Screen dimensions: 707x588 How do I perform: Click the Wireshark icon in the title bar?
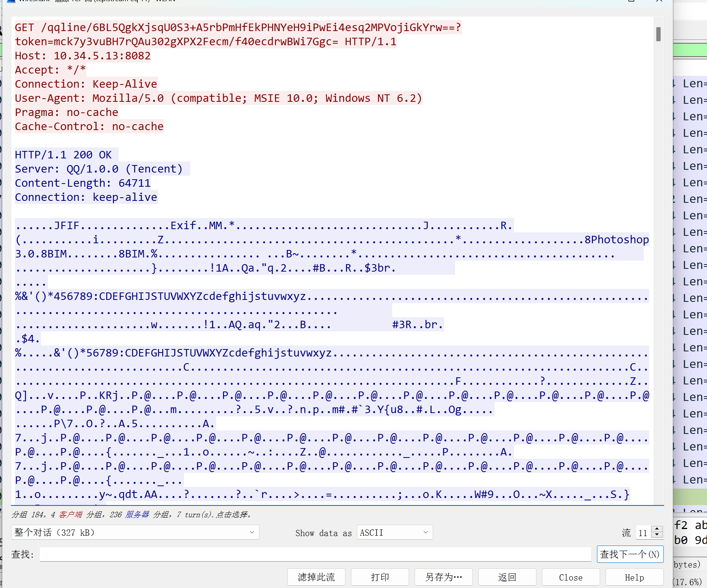point(10,2)
